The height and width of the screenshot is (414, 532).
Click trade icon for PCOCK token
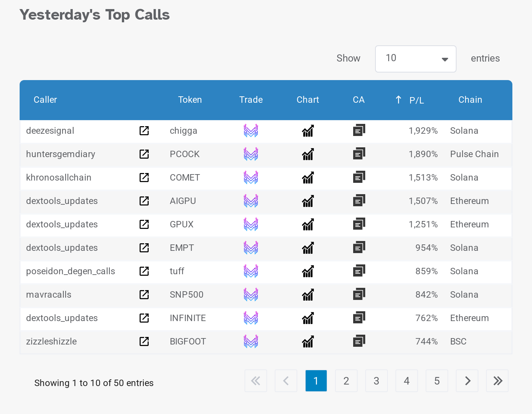click(x=251, y=154)
